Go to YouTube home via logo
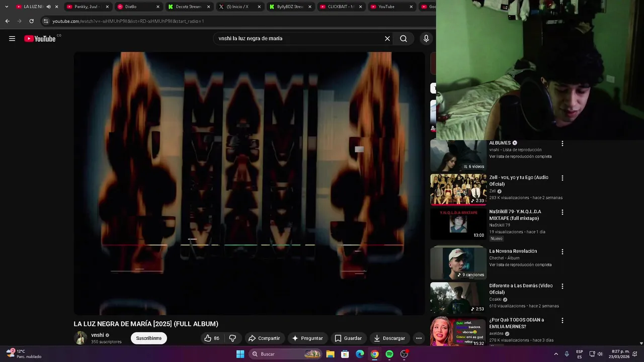The image size is (644, 362). click(x=40, y=39)
